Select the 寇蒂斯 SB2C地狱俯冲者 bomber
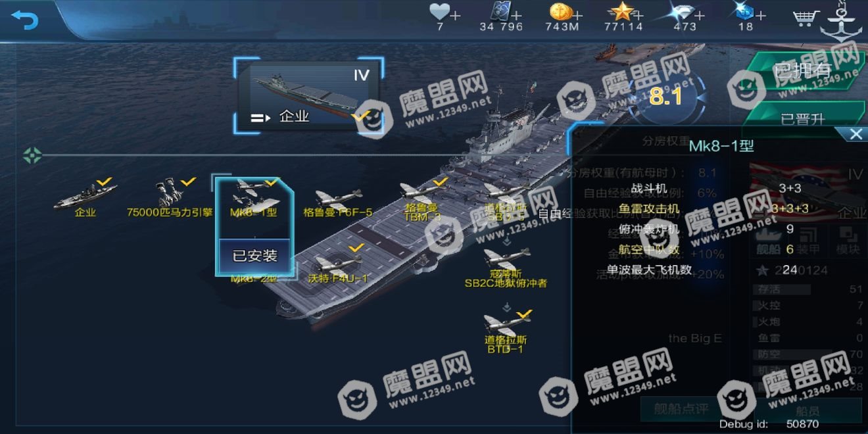This screenshot has height=434, width=868. [506, 268]
